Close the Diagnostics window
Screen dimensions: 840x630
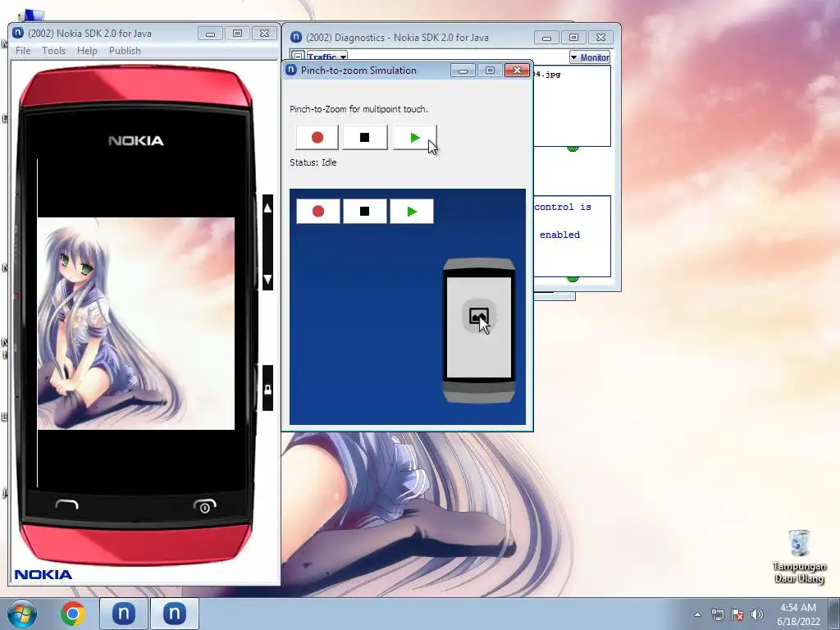tap(600, 38)
